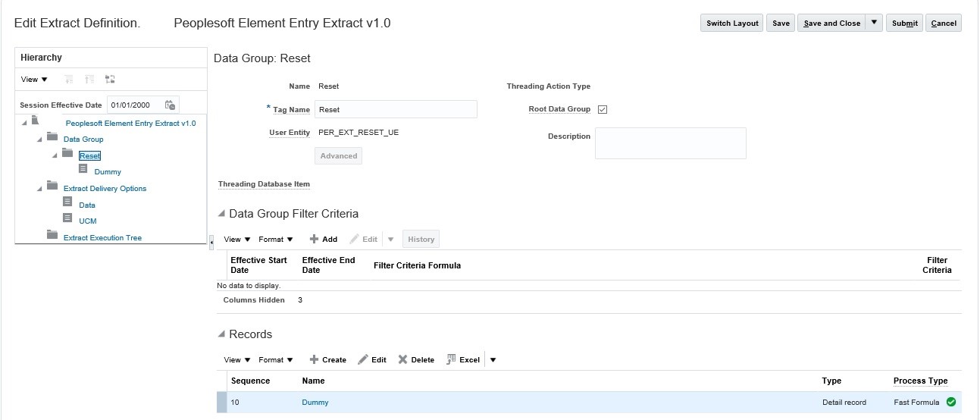
Task: Select Extract Execution Tree node
Action: tap(102, 238)
